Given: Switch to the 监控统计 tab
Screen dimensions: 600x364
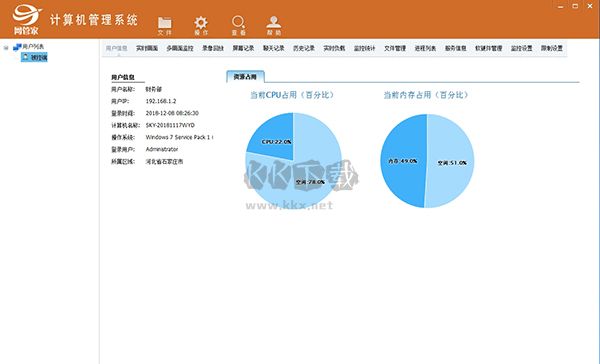Looking at the screenshot, I should tap(364, 48).
